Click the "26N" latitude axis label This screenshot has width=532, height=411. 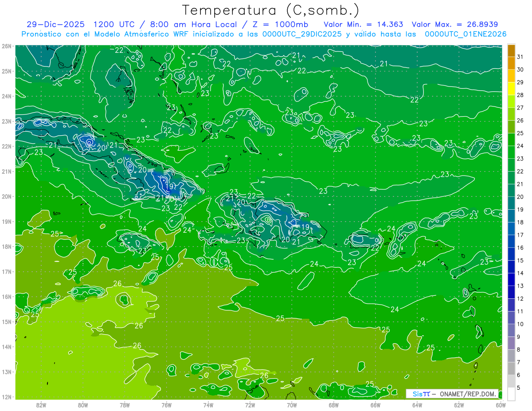click(x=6, y=46)
